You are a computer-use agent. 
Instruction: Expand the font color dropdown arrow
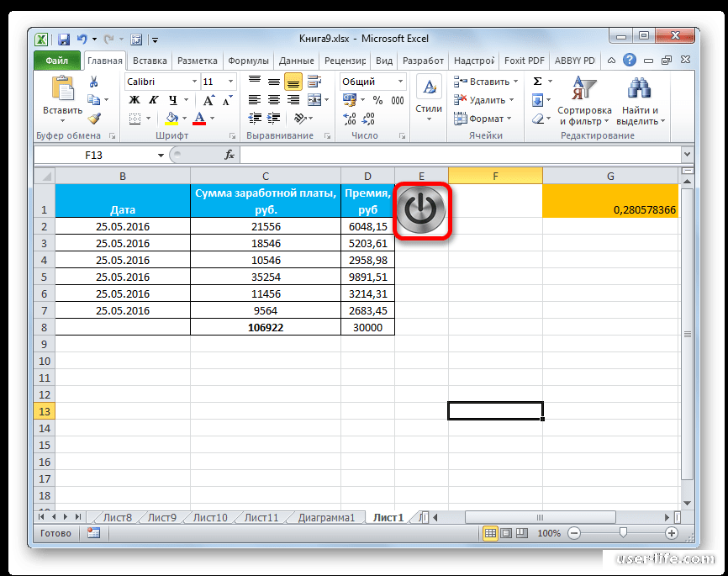pyautogui.click(x=213, y=119)
